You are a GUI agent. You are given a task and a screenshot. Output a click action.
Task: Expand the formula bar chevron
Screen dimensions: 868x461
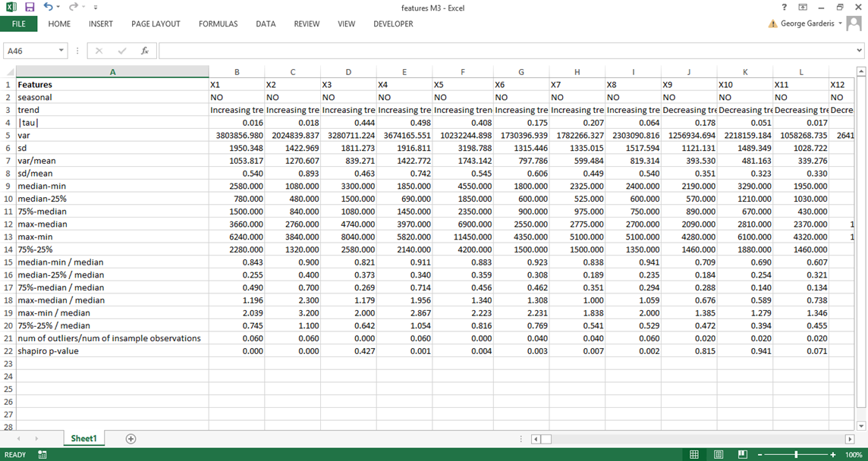(x=859, y=51)
